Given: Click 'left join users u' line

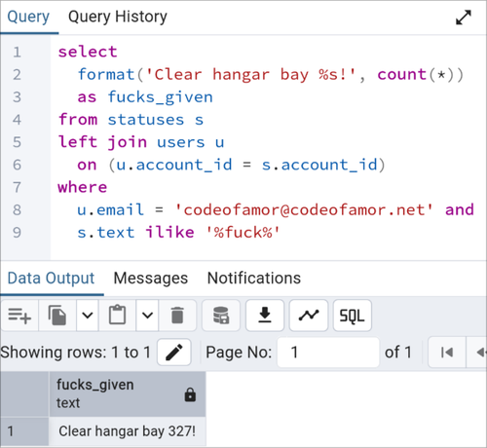Looking at the screenshot, I should (x=141, y=142).
